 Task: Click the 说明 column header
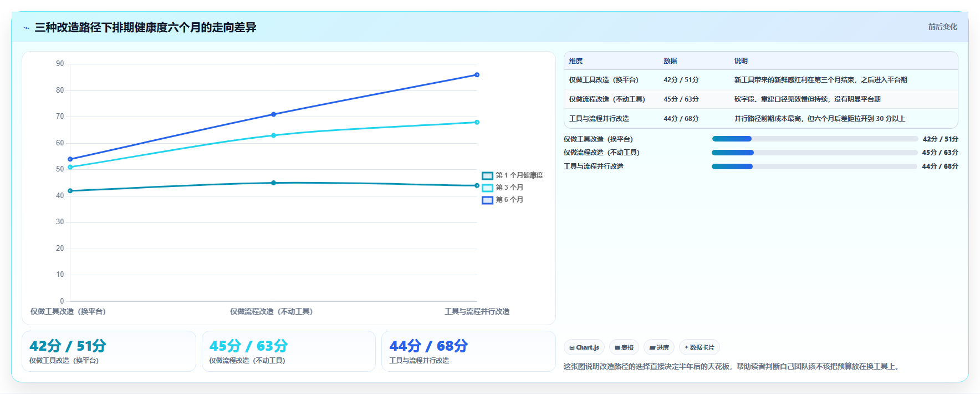pos(741,61)
